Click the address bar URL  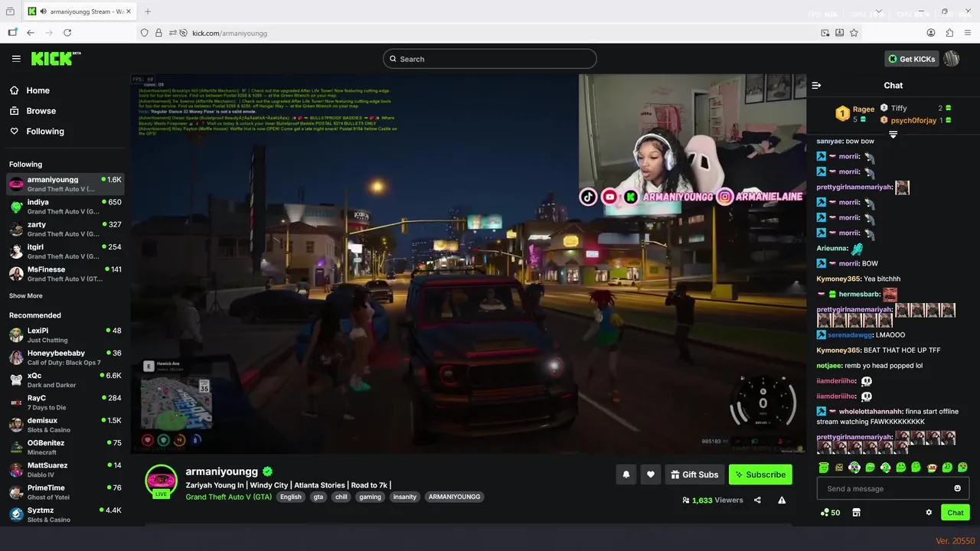(230, 33)
